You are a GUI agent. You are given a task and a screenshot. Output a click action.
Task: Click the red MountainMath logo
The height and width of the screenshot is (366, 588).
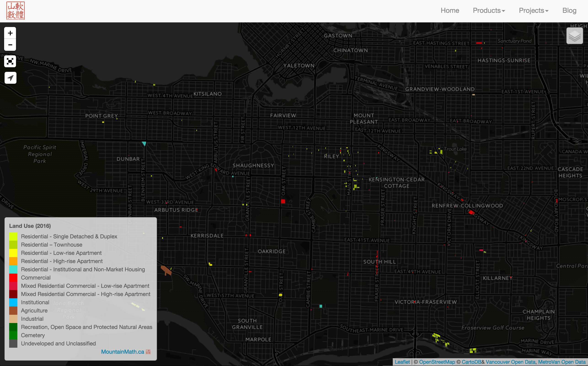point(16,11)
